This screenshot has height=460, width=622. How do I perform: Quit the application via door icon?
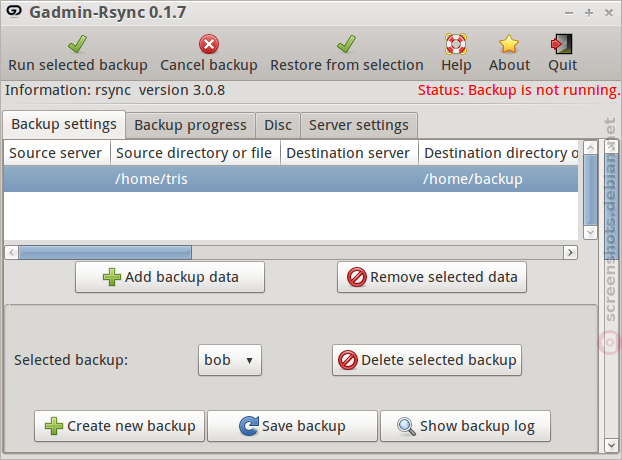coord(562,44)
